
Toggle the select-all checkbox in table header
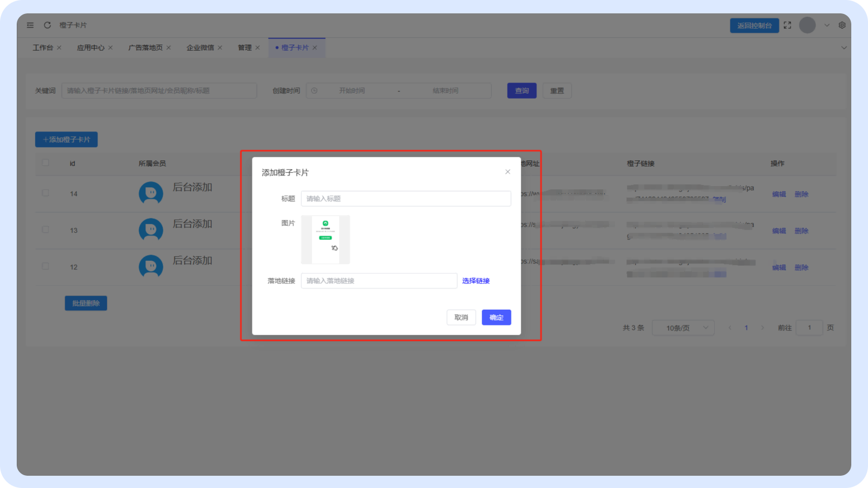tap(46, 163)
